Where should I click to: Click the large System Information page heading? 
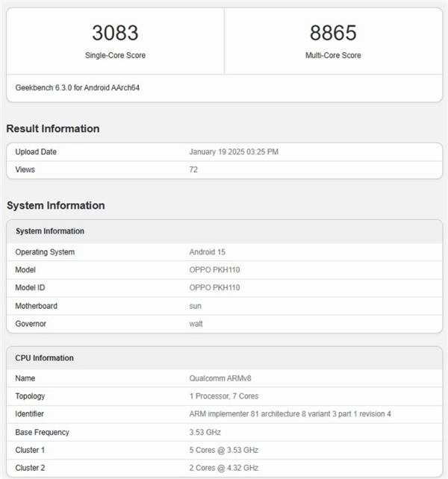pyautogui.click(x=56, y=205)
